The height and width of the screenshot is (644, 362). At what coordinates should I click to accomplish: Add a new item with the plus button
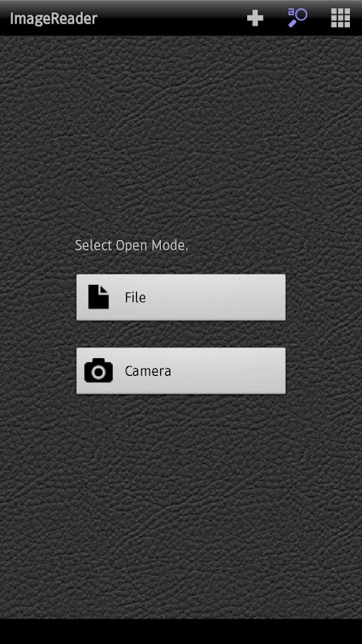(x=255, y=18)
